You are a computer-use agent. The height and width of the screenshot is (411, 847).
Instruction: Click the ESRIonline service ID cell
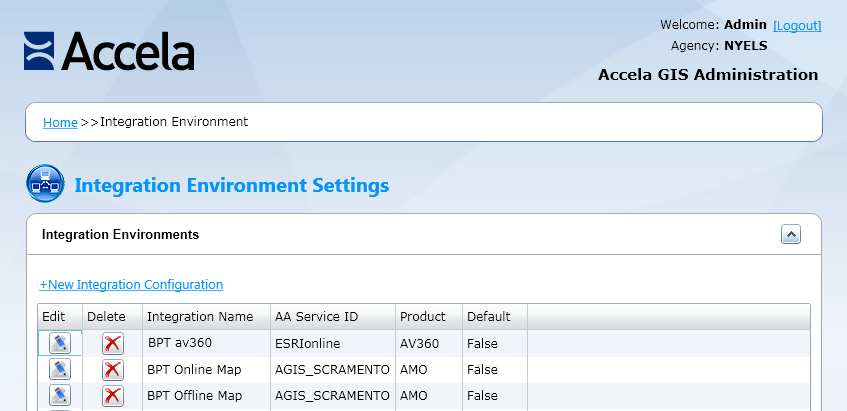click(x=308, y=343)
